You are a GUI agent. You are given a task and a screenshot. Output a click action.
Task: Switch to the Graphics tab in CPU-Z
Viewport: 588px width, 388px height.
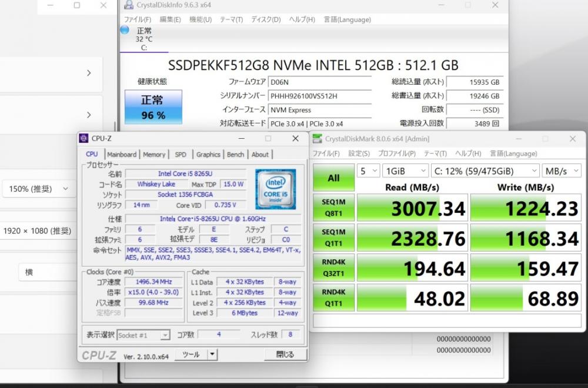[208, 155]
